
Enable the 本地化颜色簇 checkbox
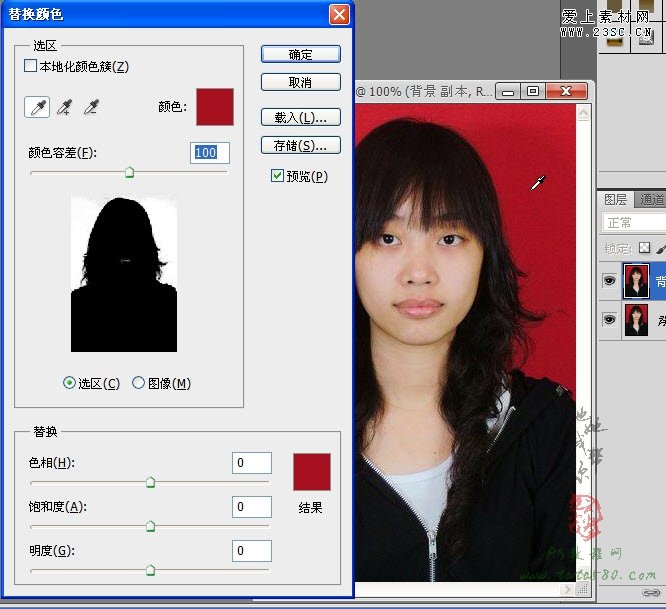pos(30,67)
